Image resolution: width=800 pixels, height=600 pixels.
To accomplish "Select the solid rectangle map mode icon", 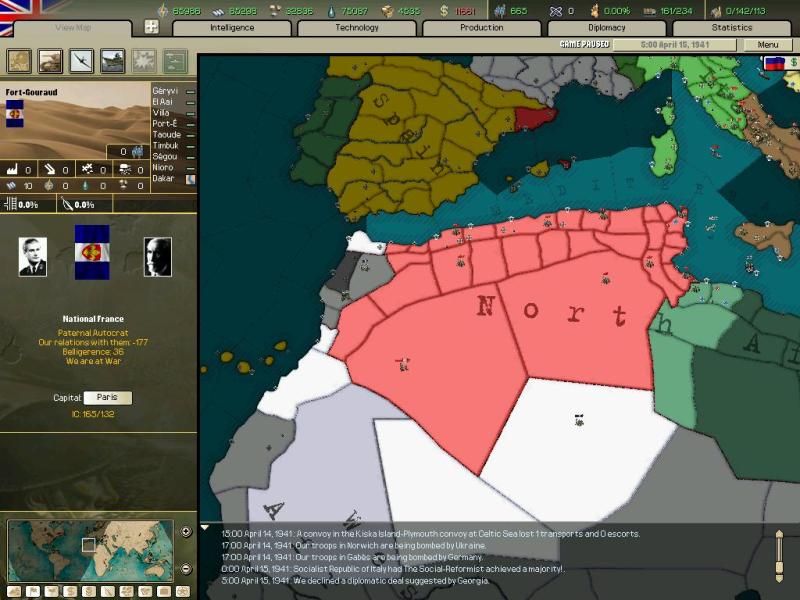I will point(164,591).
